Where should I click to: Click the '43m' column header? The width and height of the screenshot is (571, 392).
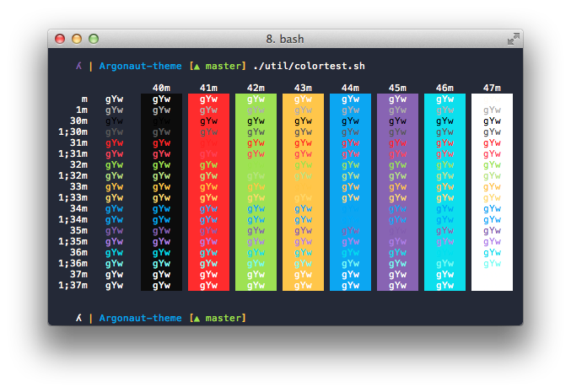pos(303,88)
